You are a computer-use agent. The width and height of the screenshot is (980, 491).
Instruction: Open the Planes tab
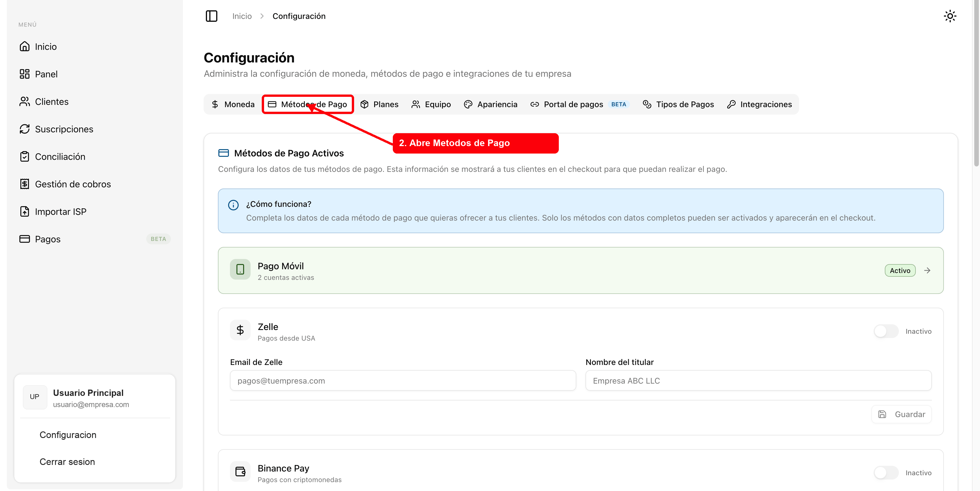point(379,104)
